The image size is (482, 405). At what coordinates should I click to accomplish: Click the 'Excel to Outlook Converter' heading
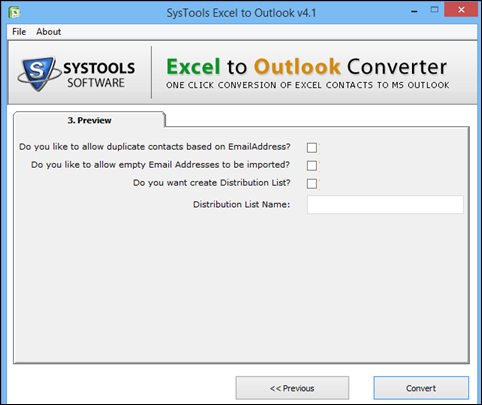306,66
